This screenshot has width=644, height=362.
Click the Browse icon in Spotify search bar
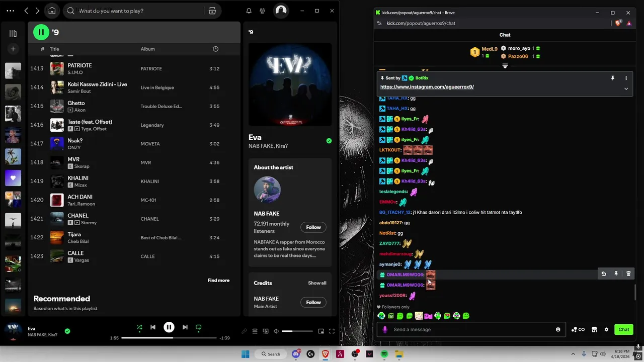(212, 11)
